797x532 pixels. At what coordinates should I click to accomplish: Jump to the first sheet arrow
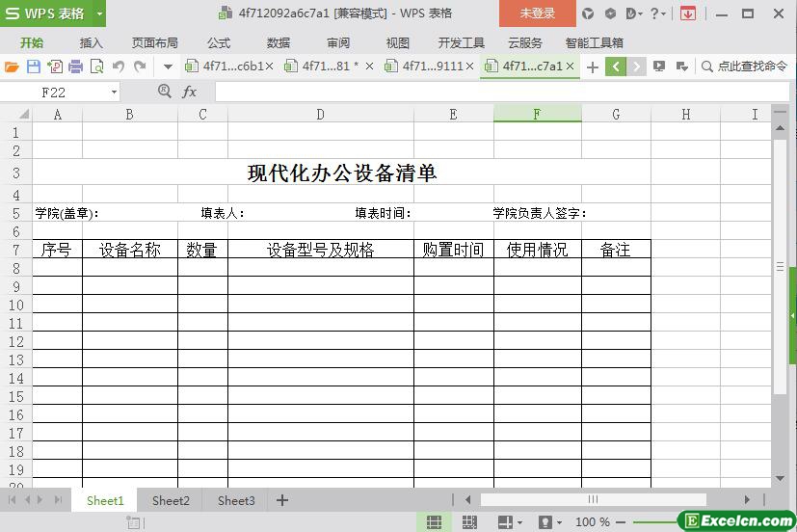point(12,500)
